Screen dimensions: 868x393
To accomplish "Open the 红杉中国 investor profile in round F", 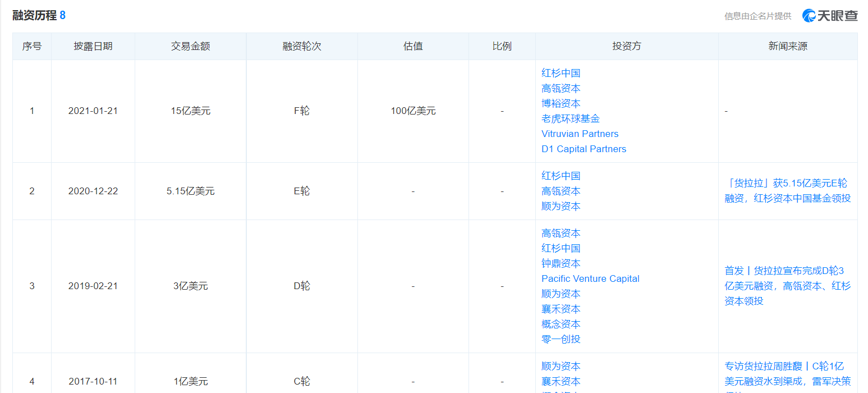I will [x=561, y=73].
